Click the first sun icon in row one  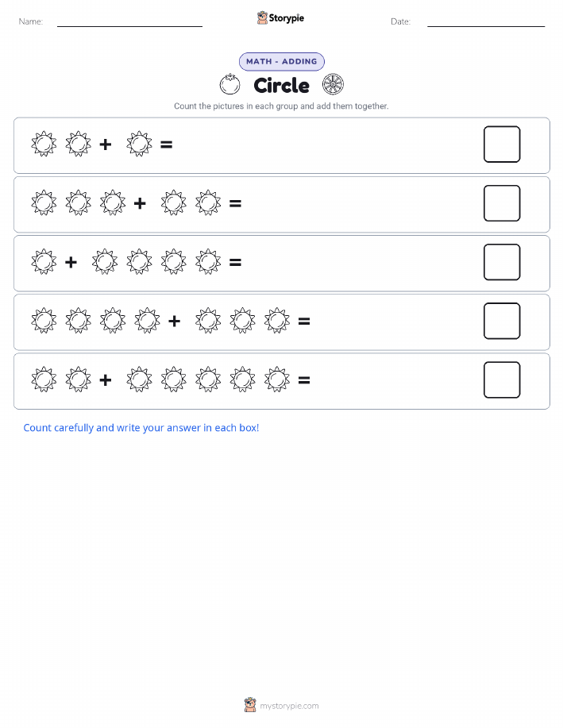[x=44, y=144]
